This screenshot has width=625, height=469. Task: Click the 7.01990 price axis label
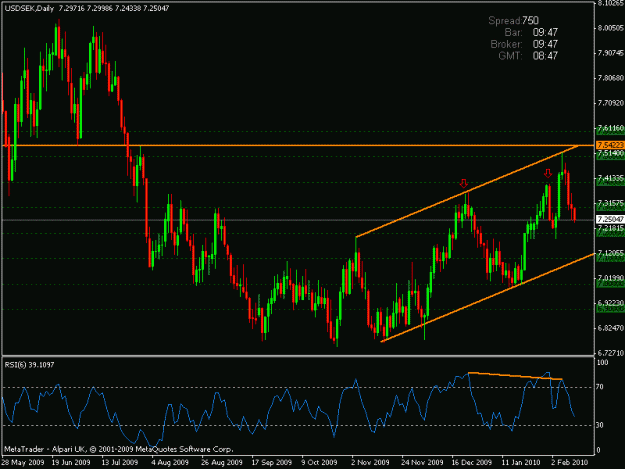[610, 278]
